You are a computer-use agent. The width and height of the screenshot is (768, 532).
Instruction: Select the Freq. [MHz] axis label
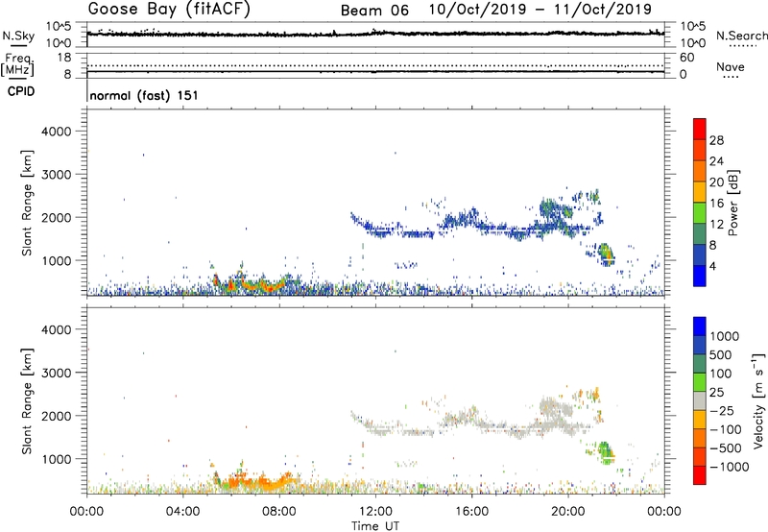[17, 65]
